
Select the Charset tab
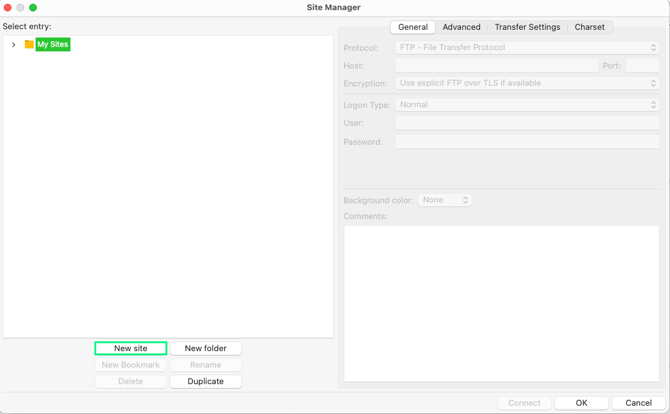pos(589,27)
